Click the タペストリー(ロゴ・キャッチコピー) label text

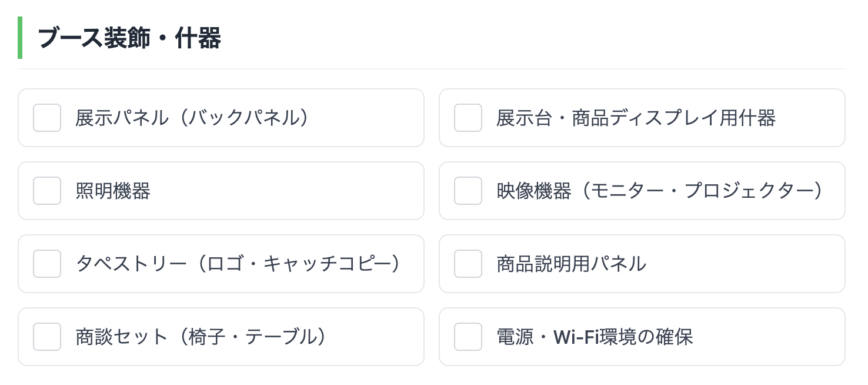coord(239,264)
